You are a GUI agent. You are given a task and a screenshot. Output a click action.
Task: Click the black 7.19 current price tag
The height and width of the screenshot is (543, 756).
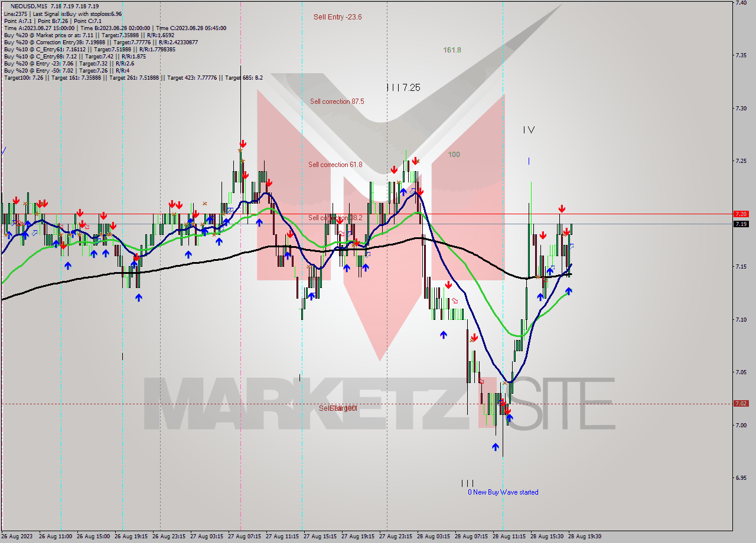click(x=741, y=224)
